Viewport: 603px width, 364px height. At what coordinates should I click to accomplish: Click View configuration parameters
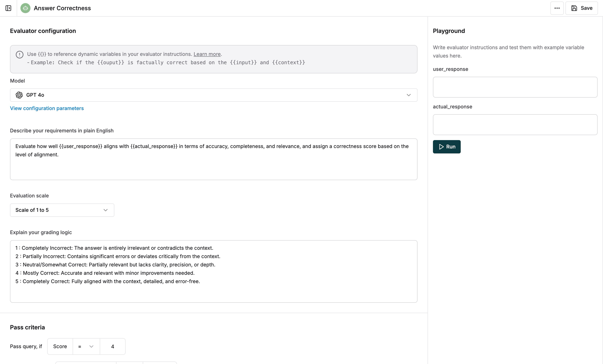47,108
